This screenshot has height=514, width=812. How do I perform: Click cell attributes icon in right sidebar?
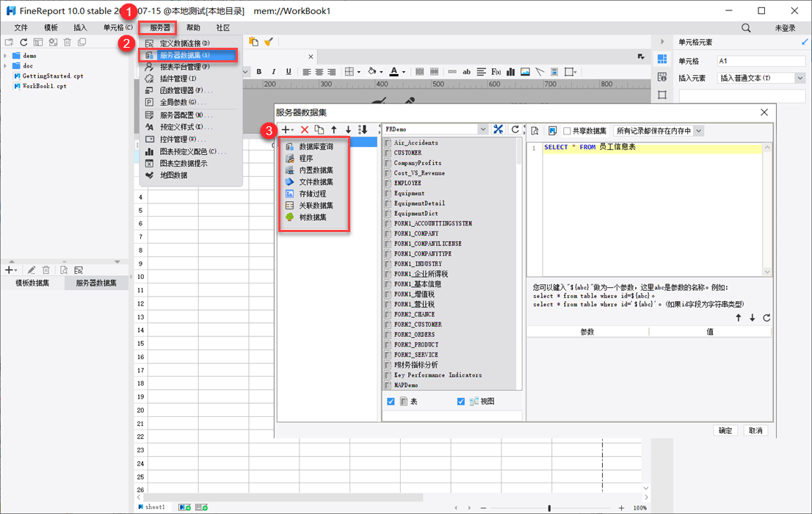pos(661,59)
